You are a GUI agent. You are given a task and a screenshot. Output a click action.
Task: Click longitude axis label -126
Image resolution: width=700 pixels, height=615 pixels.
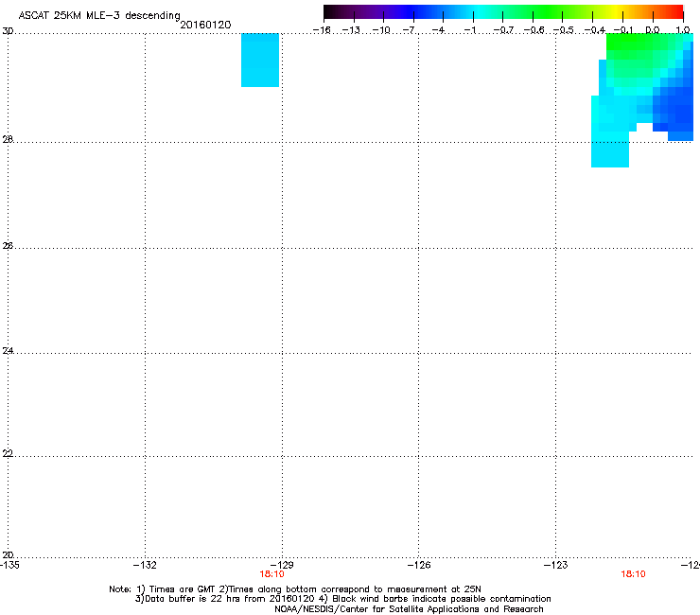click(419, 565)
